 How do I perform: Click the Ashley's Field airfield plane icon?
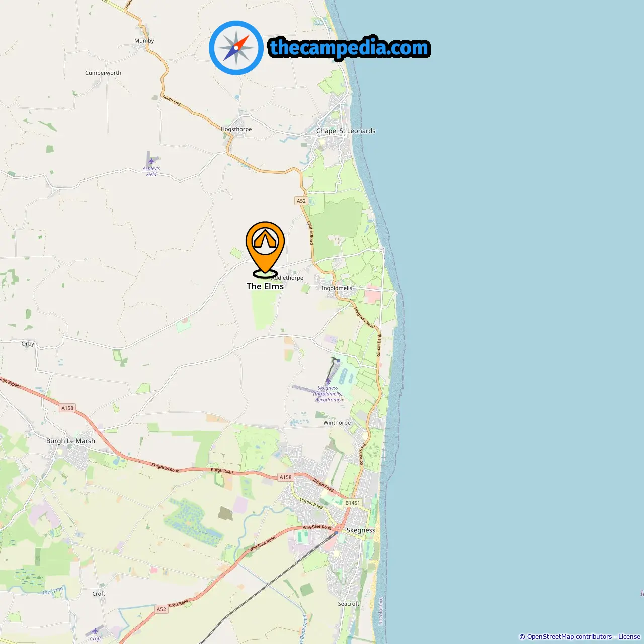[x=151, y=162]
